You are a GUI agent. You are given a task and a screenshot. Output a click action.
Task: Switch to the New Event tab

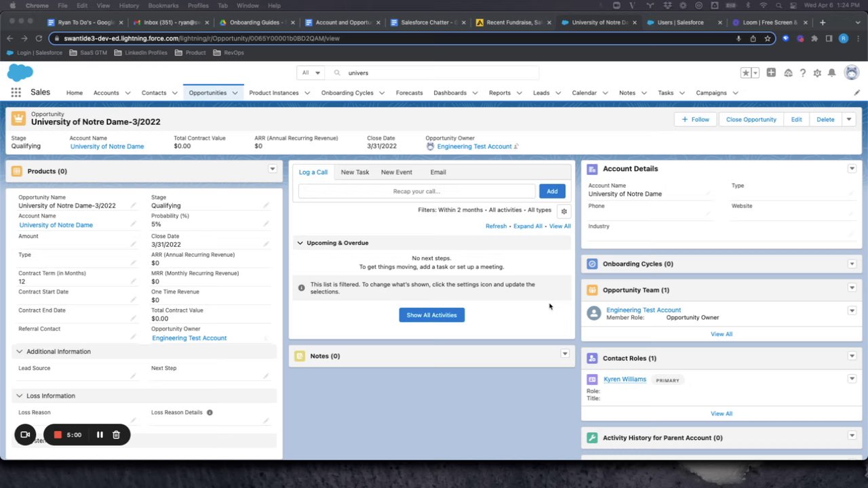point(396,172)
